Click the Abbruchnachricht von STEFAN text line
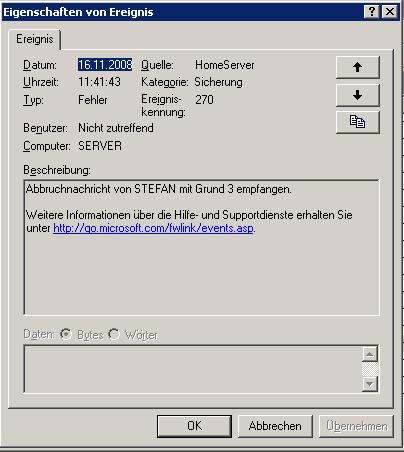404x452 pixels. click(x=159, y=189)
